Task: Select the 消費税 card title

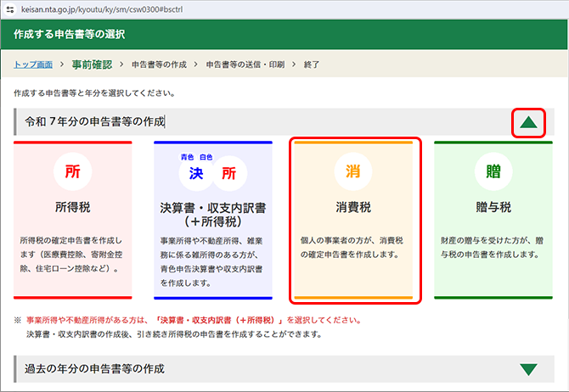Action: (x=353, y=207)
